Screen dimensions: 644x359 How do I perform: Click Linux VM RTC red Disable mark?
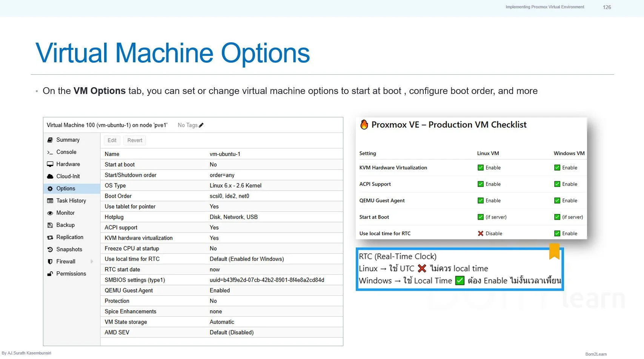480,233
